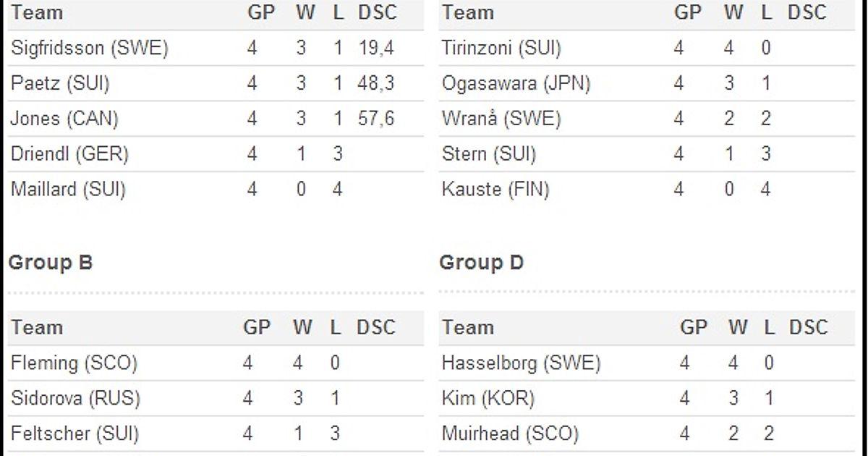
Task: Click the Group B heading
Action: [x=51, y=263]
